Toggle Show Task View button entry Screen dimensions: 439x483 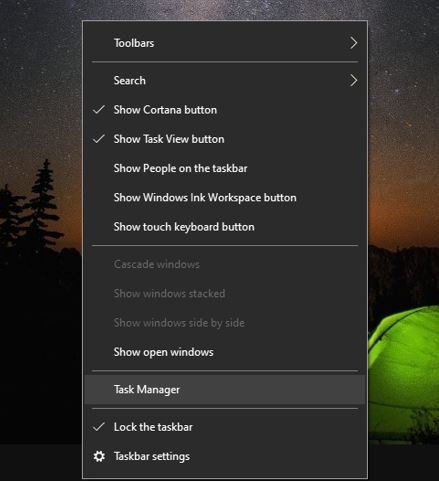(225, 139)
